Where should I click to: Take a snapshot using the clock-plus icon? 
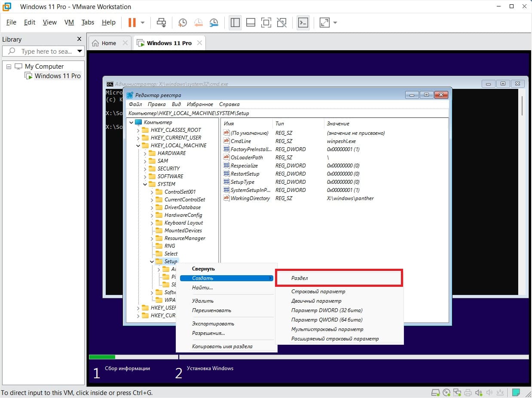coord(183,23)
